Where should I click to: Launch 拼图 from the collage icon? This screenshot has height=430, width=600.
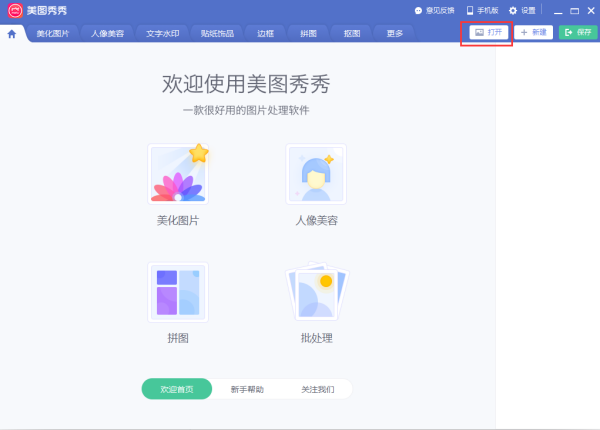(x=178, y=292)
